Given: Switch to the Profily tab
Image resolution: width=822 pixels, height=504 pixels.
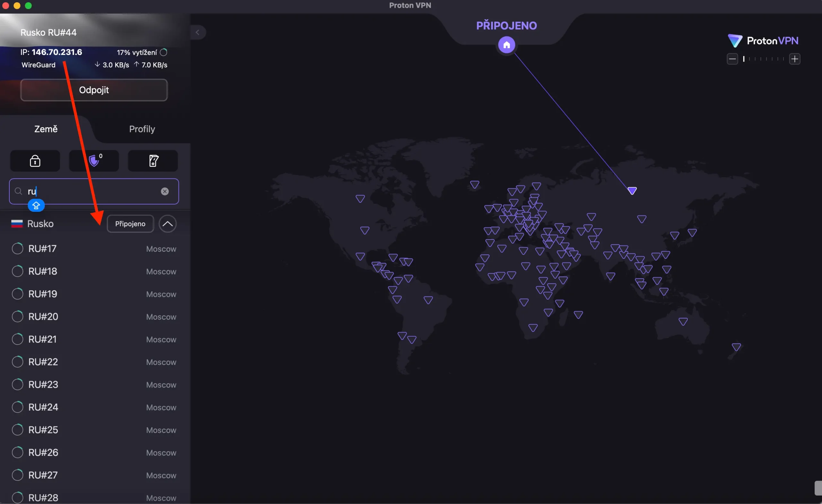Looking at the screenshot, I should pos(142,129).
